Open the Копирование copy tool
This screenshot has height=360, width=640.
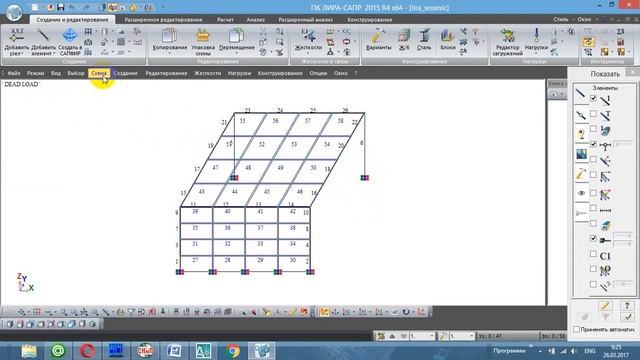pyautogui.click(x=169, y=36)
